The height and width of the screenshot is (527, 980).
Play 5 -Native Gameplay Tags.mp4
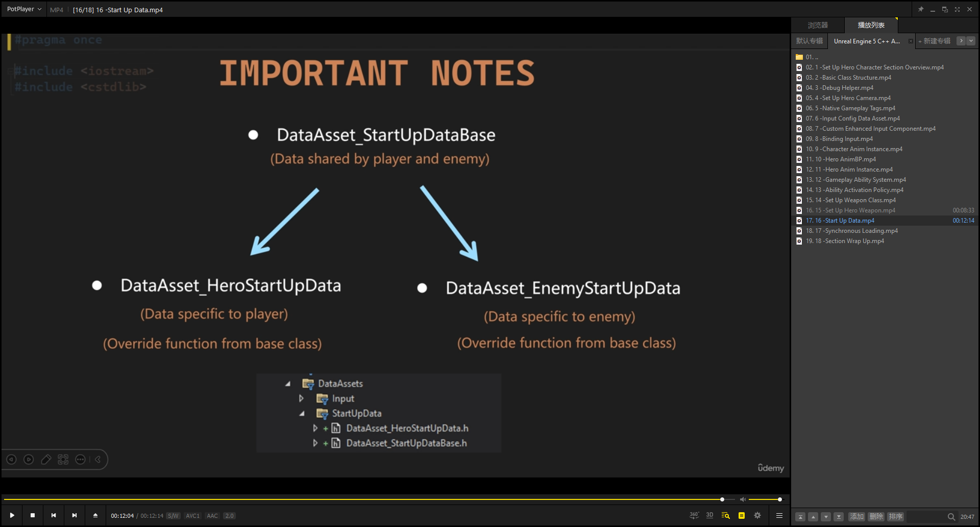pyautogui.click(x=886, y=108)
